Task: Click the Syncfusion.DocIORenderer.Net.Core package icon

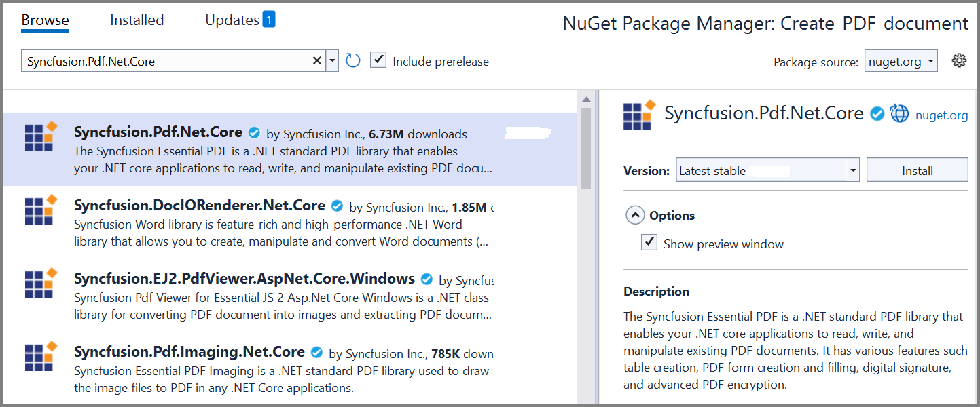Action: point(41,210)
